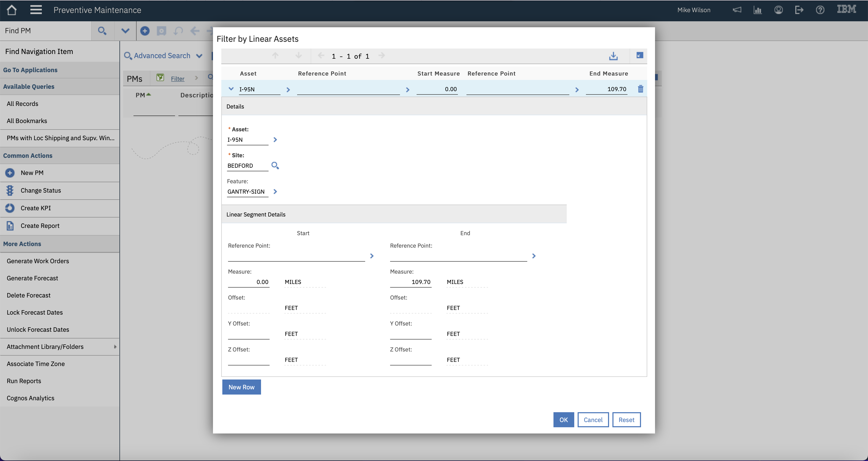This screenshot has width=868, height=461.
Task: Open the Create Report icon
Action: tap(10, 226)
